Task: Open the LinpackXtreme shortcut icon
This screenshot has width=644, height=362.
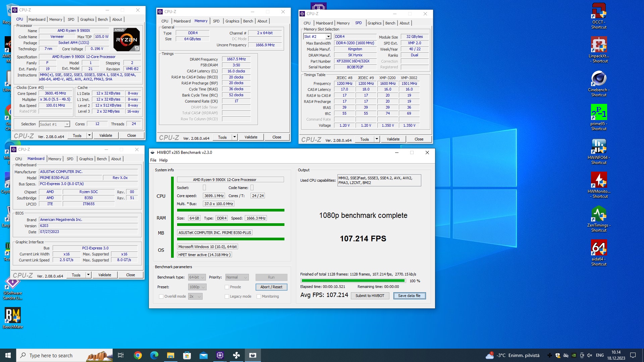Action: click(x=599, y=50)
